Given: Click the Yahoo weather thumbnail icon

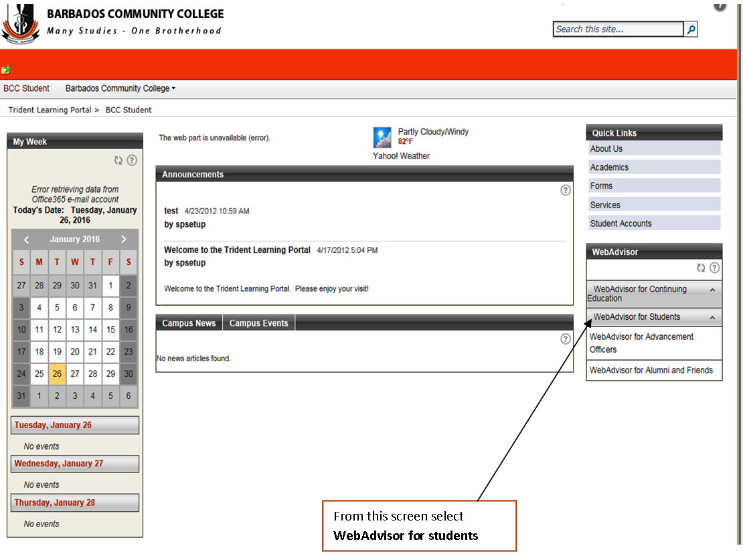Looking at the screenshot, I should click(x=382, y=137).
